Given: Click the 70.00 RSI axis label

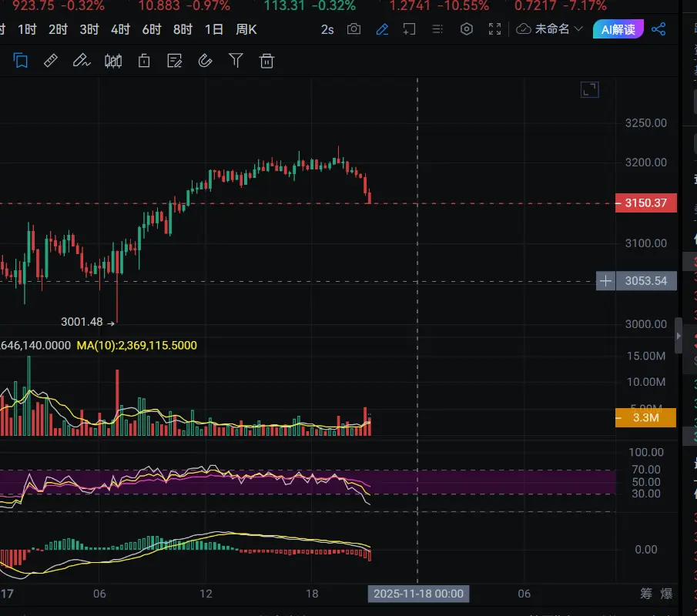Looking at the screenshot, I should tap(646, 470).
